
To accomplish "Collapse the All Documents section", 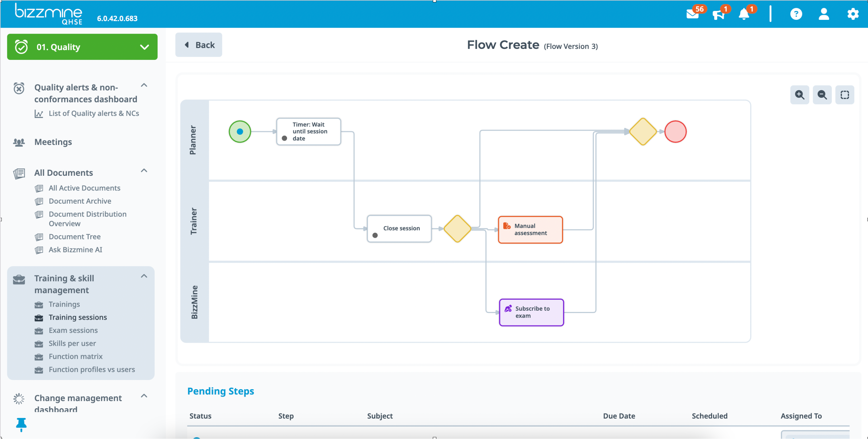I will (144, 171).
